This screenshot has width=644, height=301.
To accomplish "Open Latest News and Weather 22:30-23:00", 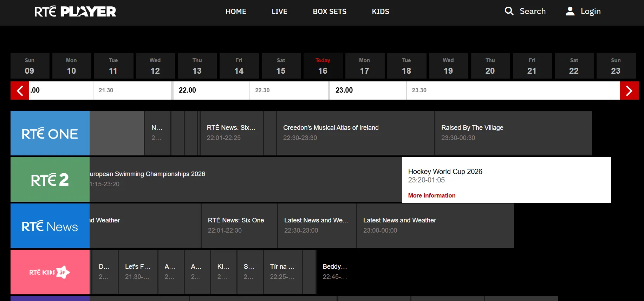I will (317, 226).
